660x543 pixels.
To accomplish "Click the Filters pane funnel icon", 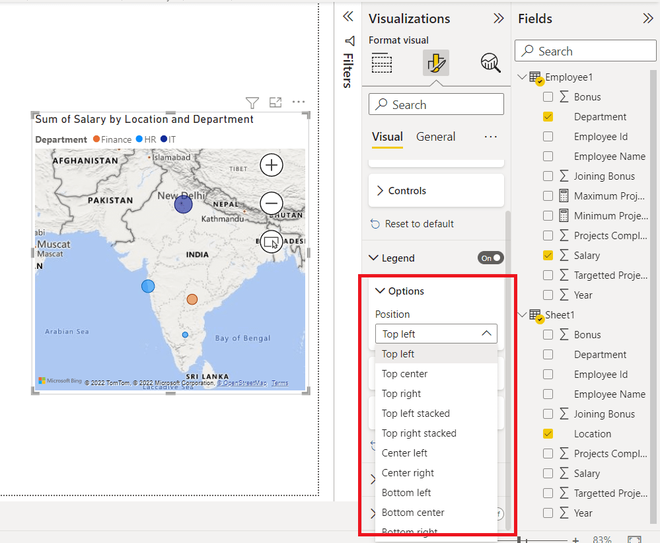I will [349, 41].
